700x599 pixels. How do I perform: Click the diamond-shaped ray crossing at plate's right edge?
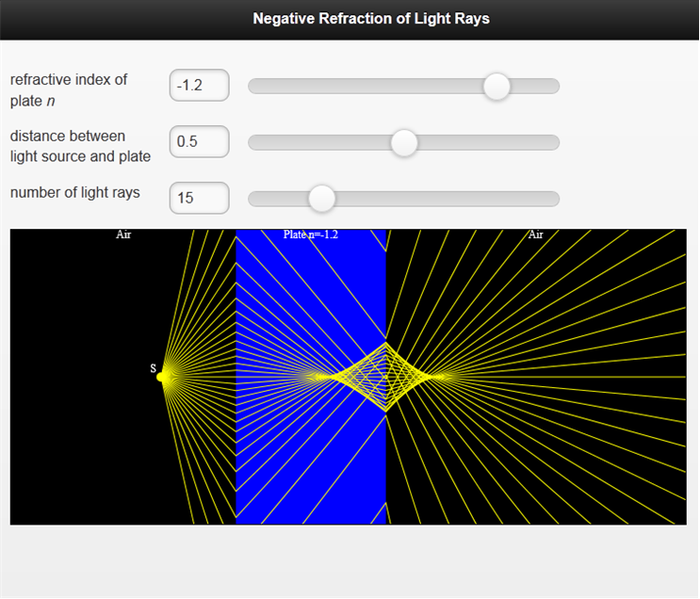(385, 377)
